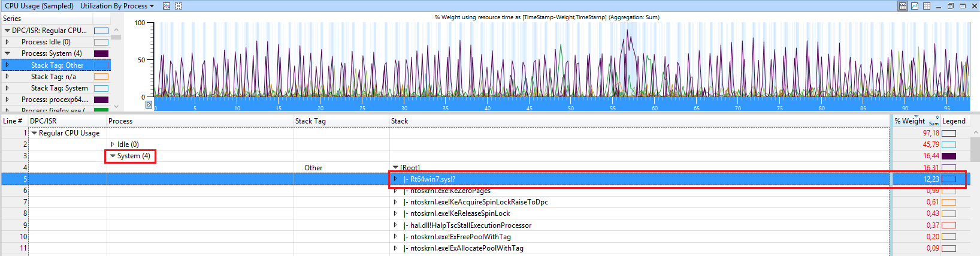Expand the KeAcquireSpinLockRaiseToDpc stack row
Viewport: 980px width, 256px height.
pyautogui.click(x=395, y=202)
